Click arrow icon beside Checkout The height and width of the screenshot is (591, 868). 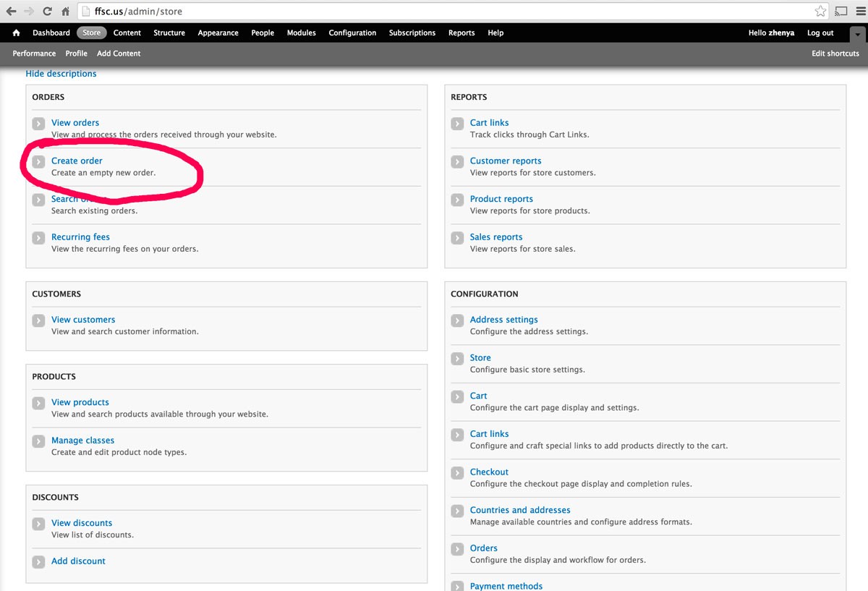click(x=457, y=473)
